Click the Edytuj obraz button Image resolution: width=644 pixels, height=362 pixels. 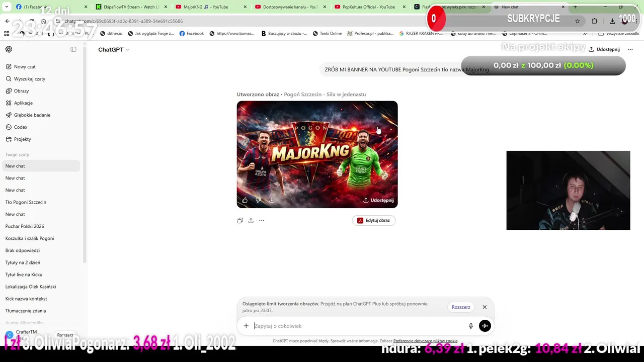(374, 220)
